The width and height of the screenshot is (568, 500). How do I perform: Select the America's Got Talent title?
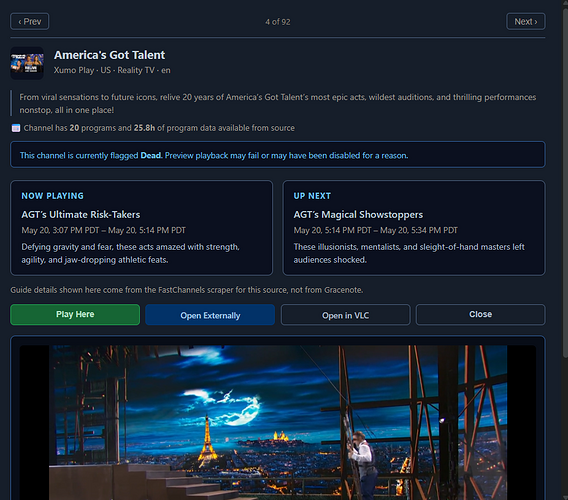pos(109,55)
